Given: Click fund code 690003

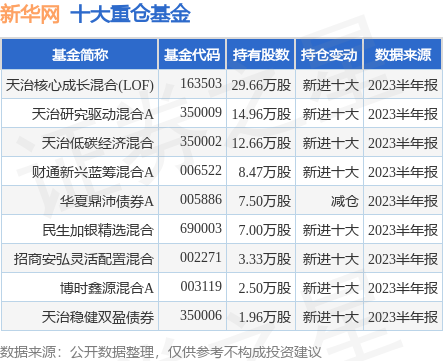Looking at the screenshot, I should 201,228.
